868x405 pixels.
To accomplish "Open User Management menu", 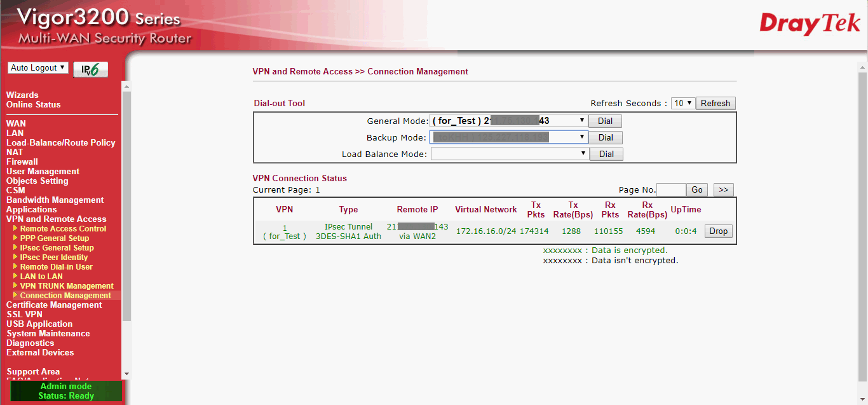I will pyautogui.click(x=43, y=171).
